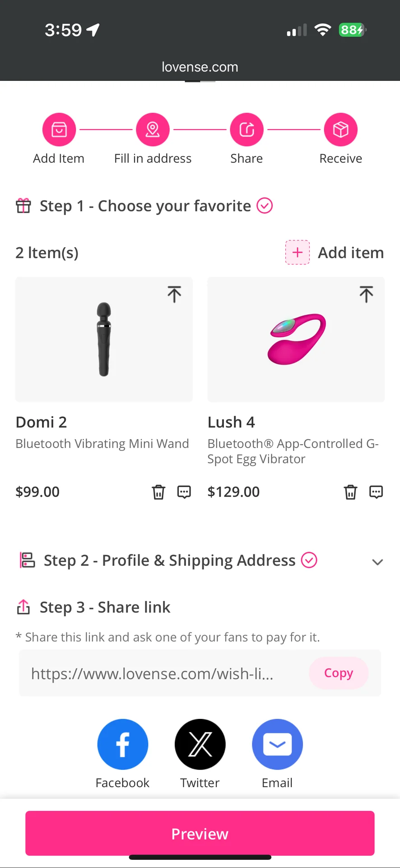Viewport: 400px width, 868px height.
Task: Move Lush 4 to top of list
Action: [x=366, y=294]
